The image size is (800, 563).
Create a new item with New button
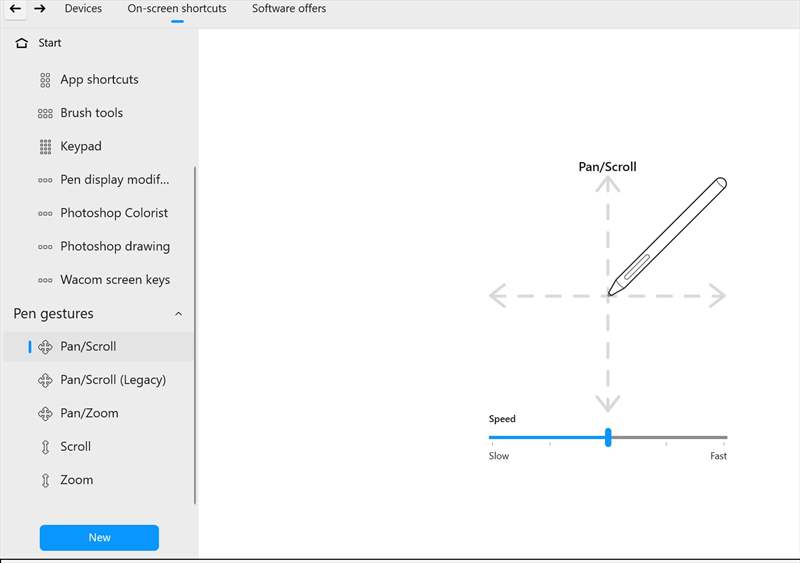(x=99, y=537)
